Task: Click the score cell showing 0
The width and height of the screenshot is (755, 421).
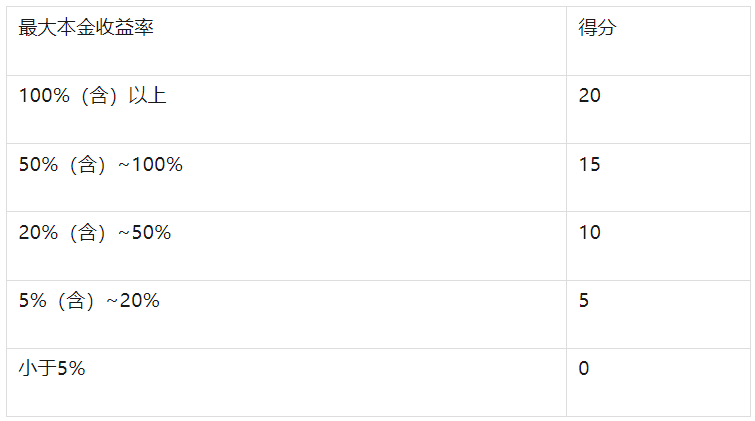Action: 584,368
